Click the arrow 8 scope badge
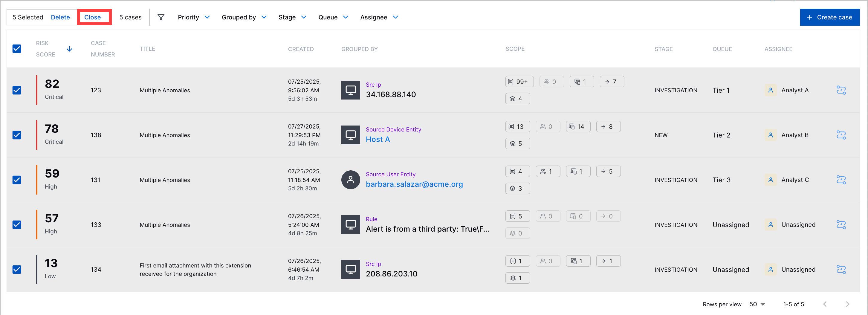 coord(608,127)
